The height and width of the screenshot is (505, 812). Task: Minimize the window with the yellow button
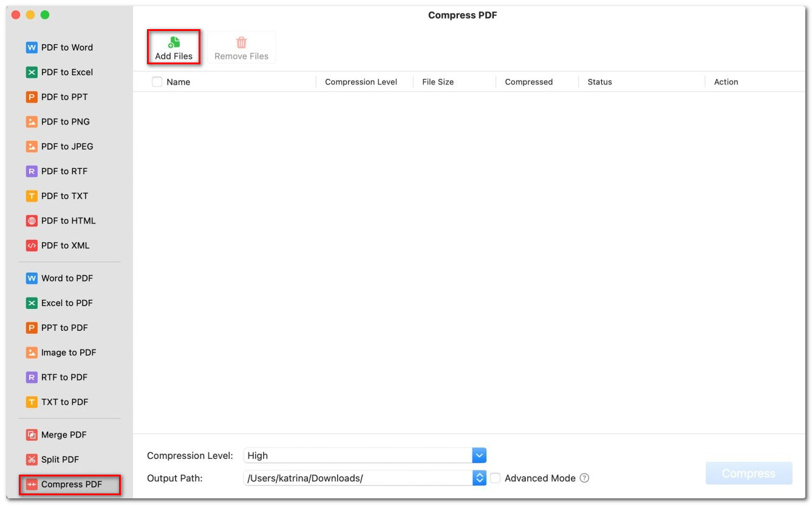pyautogui.click(x=30, y=15)
